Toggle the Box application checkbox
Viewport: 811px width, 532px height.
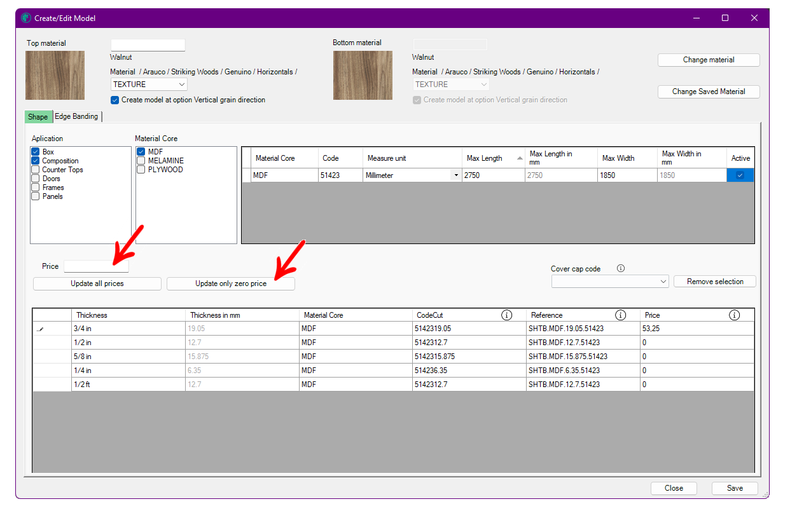[36, 152]
